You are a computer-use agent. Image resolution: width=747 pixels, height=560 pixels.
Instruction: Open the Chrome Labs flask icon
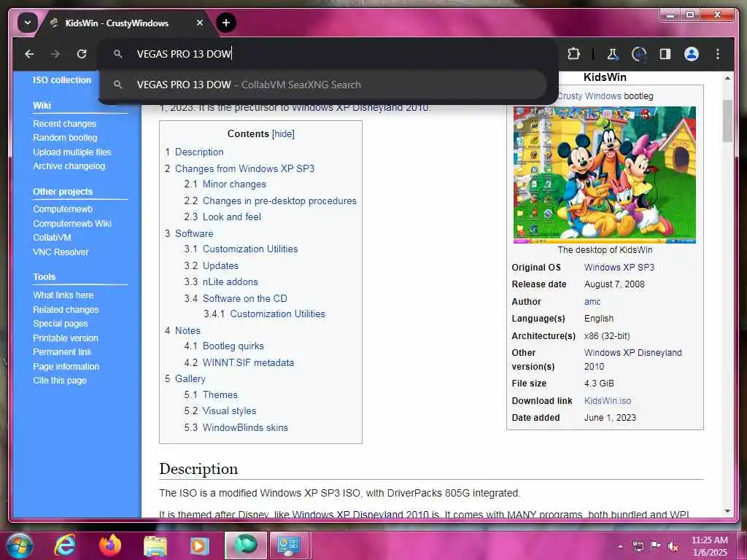point(612,54)
